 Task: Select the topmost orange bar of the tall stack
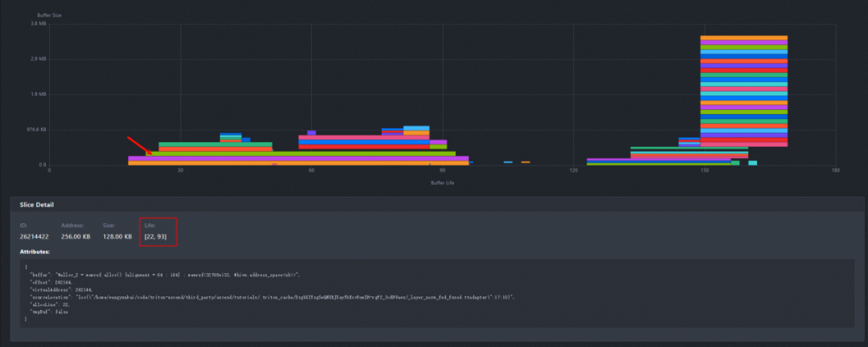[743, 38]
